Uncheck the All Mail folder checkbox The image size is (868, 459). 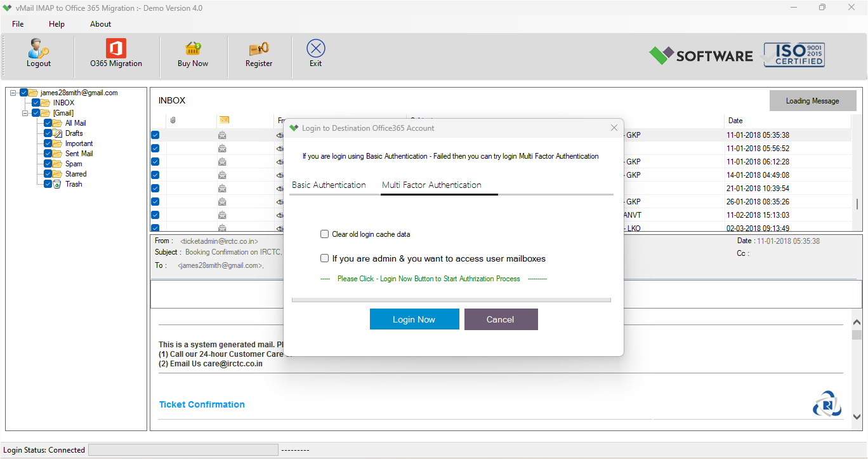(x=48, y=123)
